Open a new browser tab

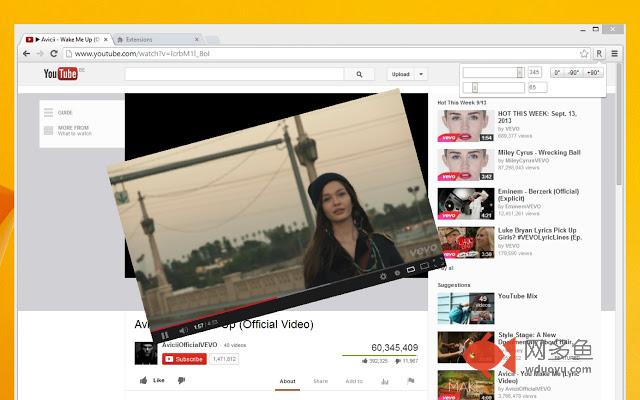[x=212, y=40]
